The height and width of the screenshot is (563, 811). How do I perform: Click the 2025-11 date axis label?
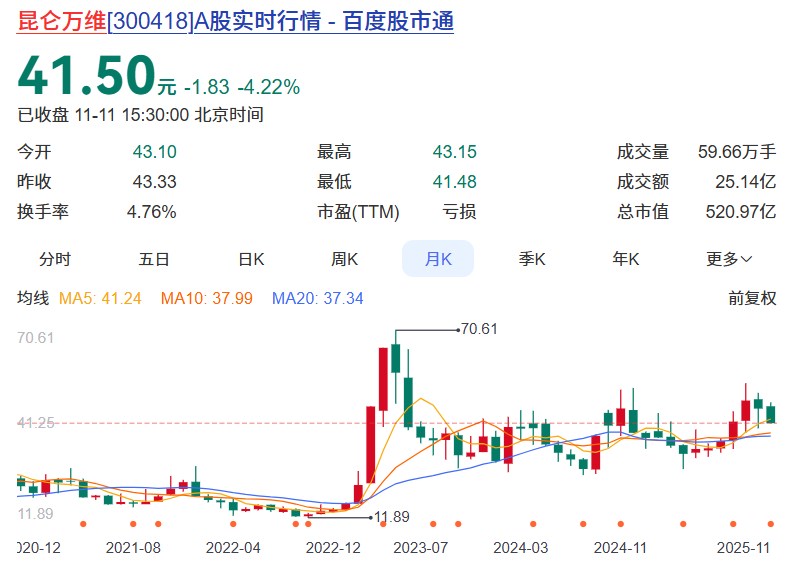pyautogui.click(x=743, y=547)
